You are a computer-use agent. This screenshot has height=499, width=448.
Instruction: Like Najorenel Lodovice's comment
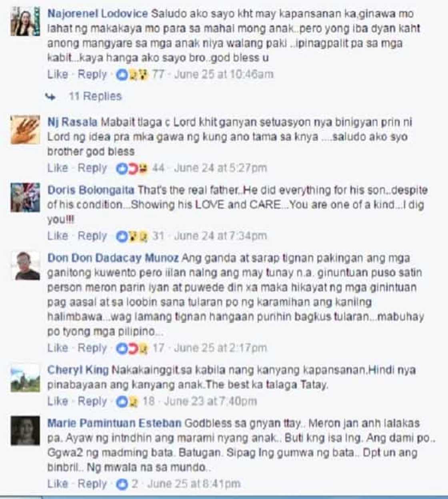coord(58,74)
